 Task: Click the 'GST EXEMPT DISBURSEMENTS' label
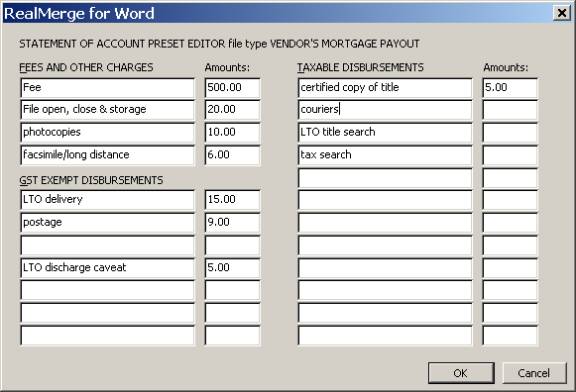(x=91, y=180)
